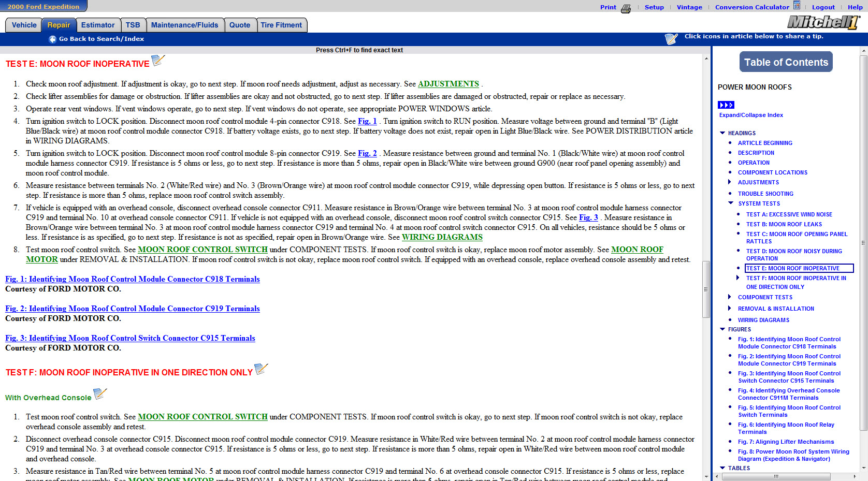Click the blue triple-arrow Expand/Collapse icon
Viewport: 868px width, 481px height.
click(x=726, y=105)
